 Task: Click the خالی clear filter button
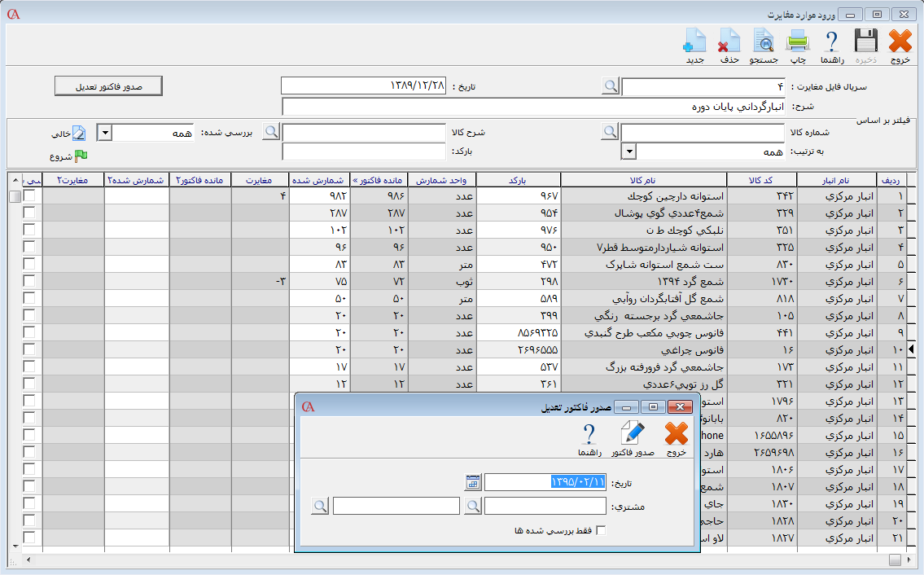pos(78,134)
